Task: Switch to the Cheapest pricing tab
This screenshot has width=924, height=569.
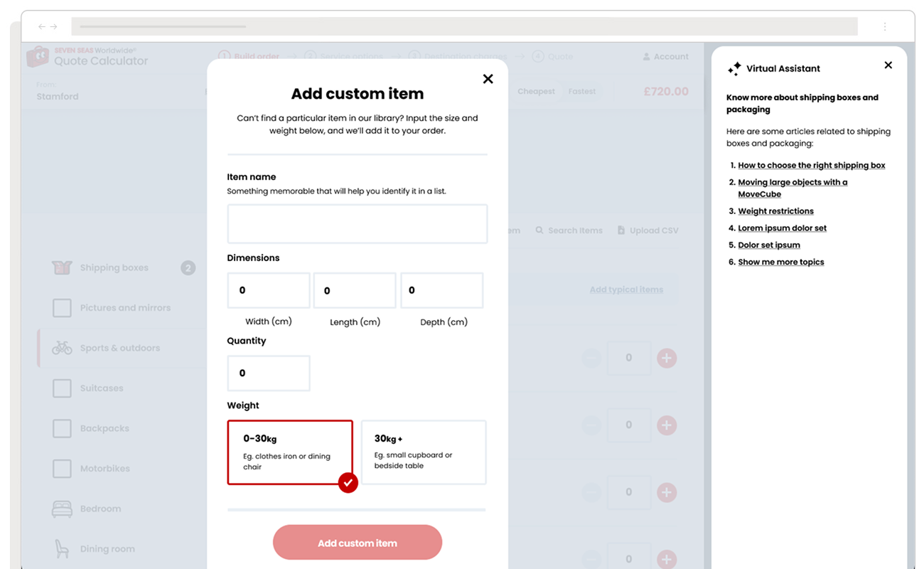Action: click(x=536, y=91)
